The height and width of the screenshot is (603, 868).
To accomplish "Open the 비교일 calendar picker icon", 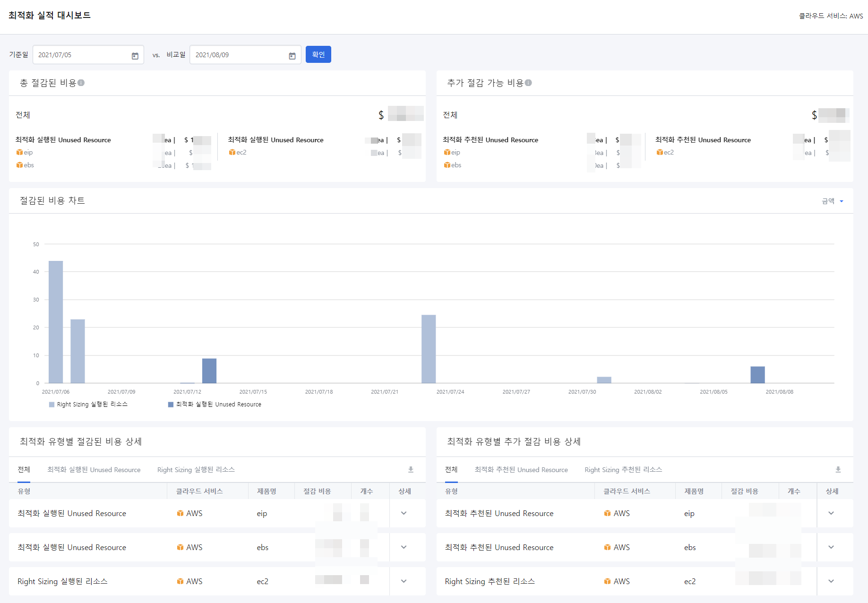I will click(x=292, y=56).
